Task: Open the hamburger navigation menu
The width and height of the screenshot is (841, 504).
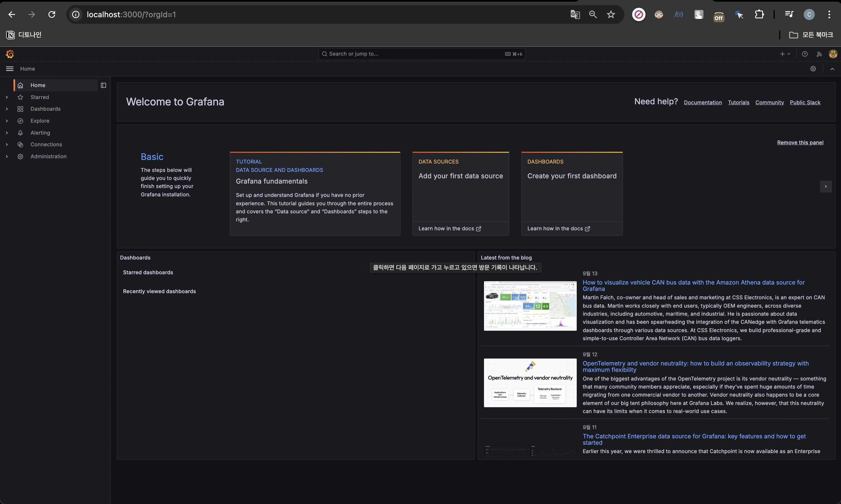Action: tap(10, 69)
